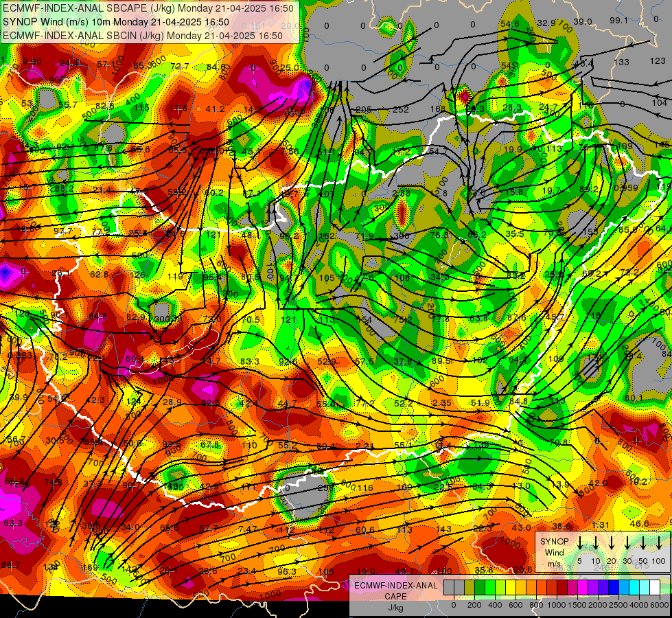Click the 'ECMWF-INDEX-ANAL CAPE J/kg' legend label
This screenshot has width=672, height=618.
click(x=395, y=596)
